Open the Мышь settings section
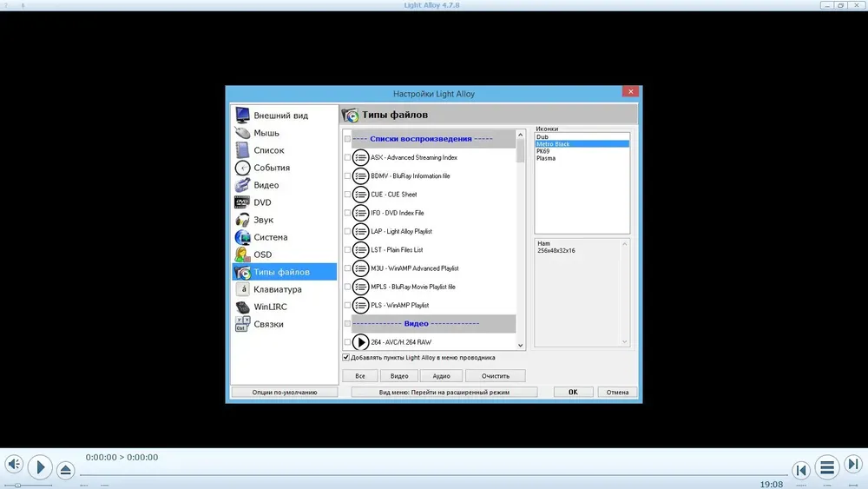Viewport: 868px width, 489px height. (x=284, y=133)
